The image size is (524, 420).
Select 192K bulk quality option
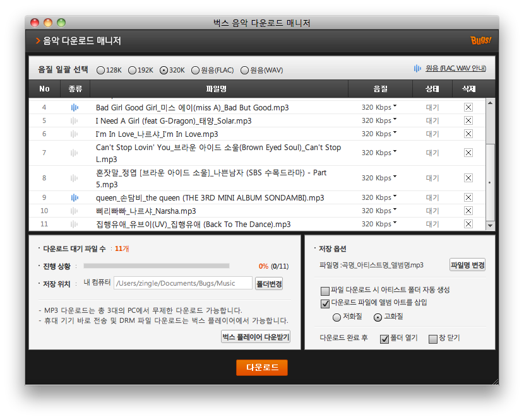coord(133,71)
